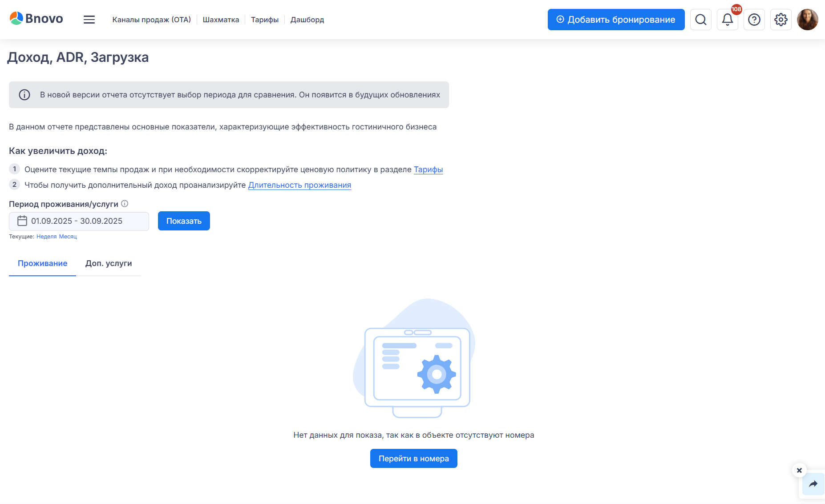Open notifications bell with 108 badge
Screen dimensions: 825x504
pyautogui.click(x=727, y=20)
